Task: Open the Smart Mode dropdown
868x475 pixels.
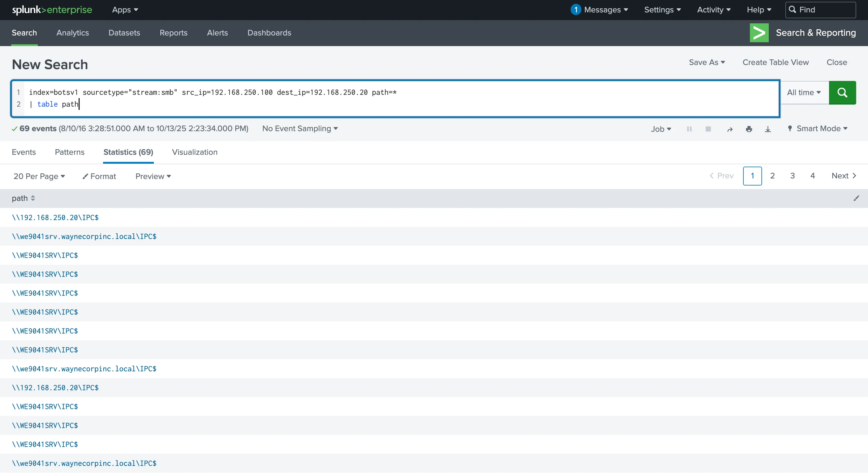Action: pyautogui.click(x=818, y=128)
